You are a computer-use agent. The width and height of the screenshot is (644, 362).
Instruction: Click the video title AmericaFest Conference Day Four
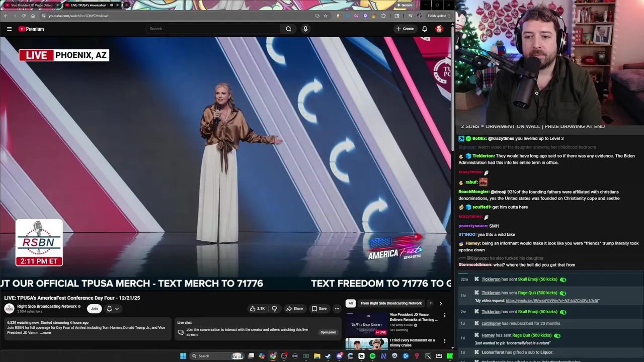[x=72, y=298]
